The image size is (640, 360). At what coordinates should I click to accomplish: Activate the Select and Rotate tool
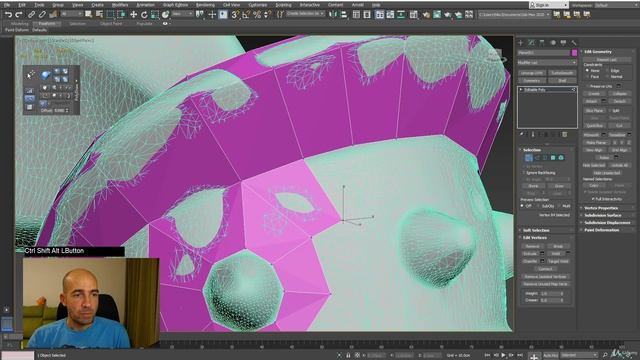click(144, 15)
